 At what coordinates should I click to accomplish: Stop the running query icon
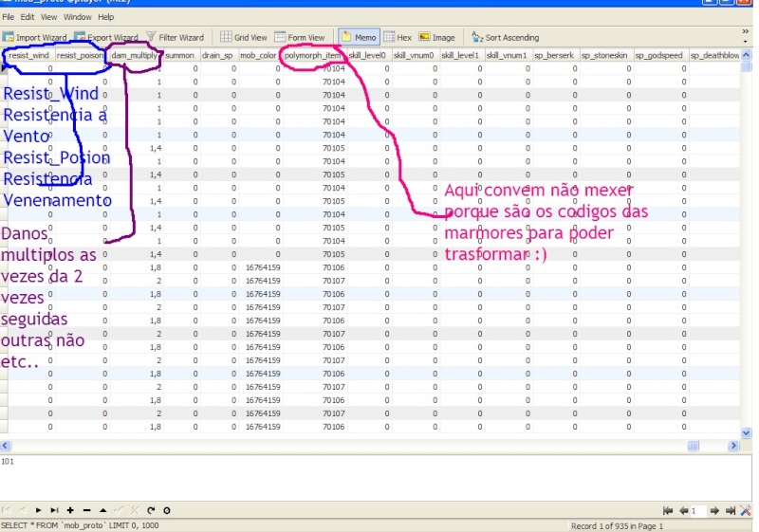[x=167, y=510]
